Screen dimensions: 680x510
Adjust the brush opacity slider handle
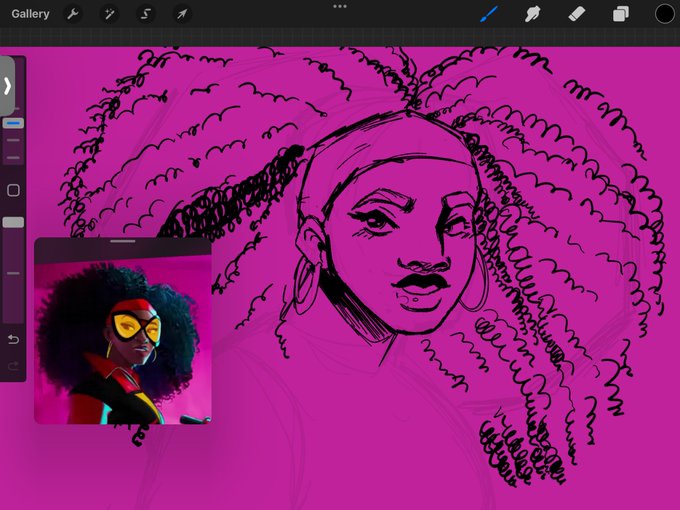coord(13,222)
